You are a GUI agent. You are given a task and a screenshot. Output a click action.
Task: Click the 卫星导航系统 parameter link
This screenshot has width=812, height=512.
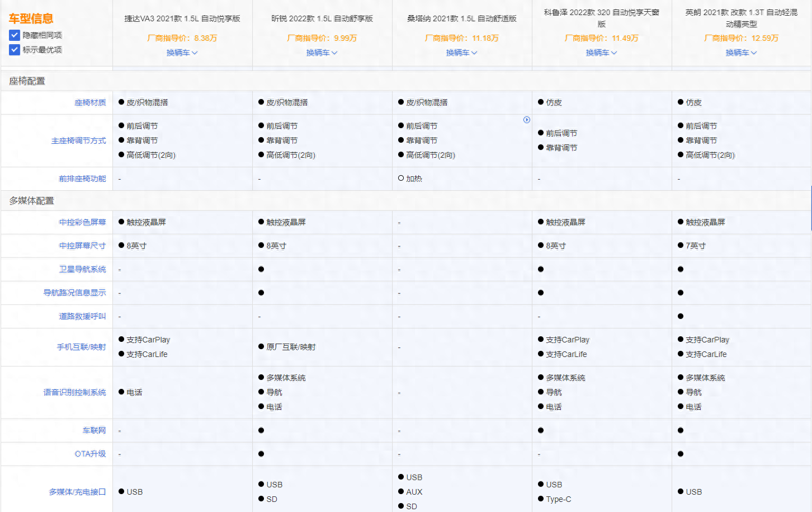[x=82, y=269]
